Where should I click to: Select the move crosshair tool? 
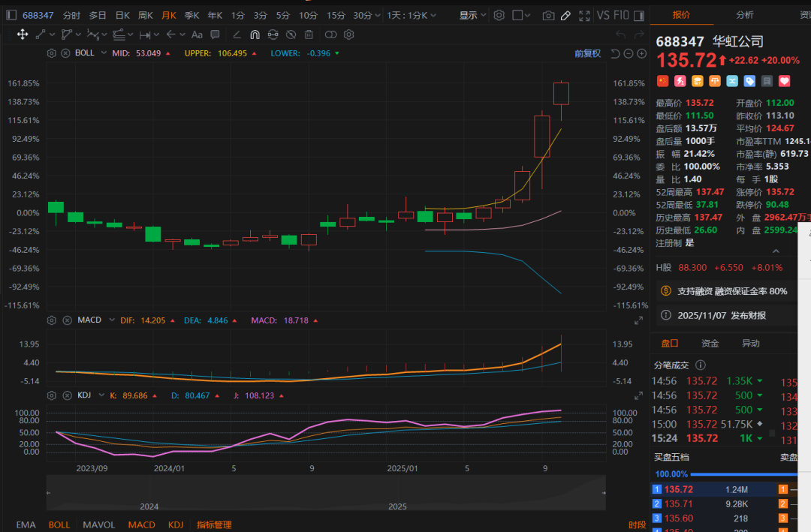click(23, 35)
